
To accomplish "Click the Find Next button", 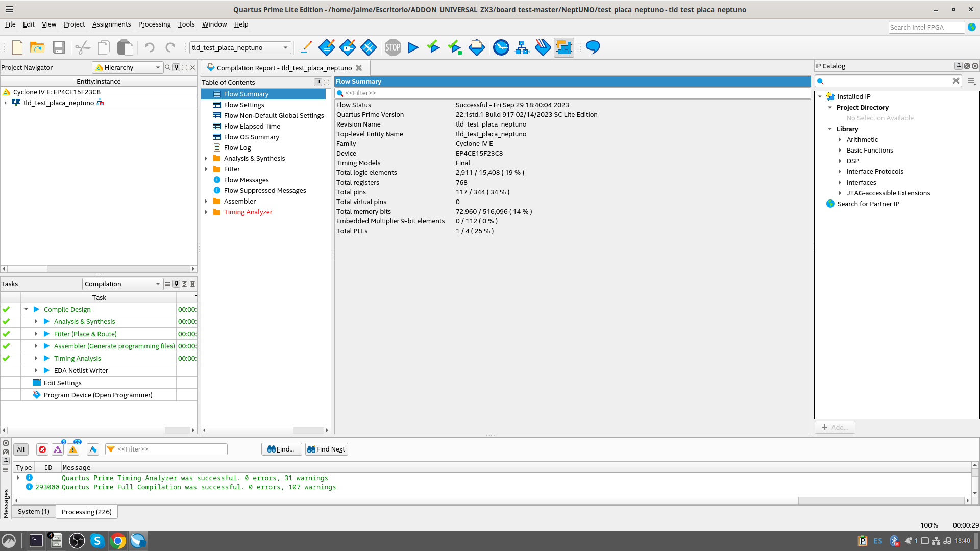I will pos(327,449).
